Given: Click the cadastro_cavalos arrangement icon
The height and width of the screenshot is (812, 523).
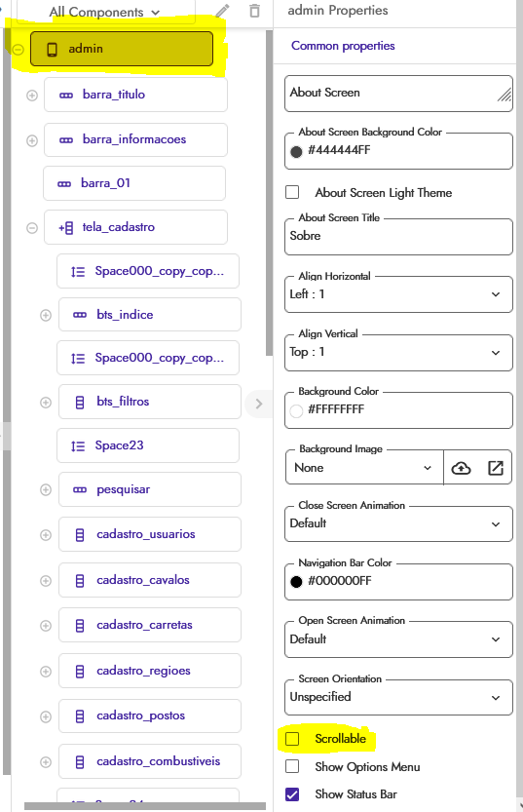Looking at the screenshot, I should tap(80, 581).
